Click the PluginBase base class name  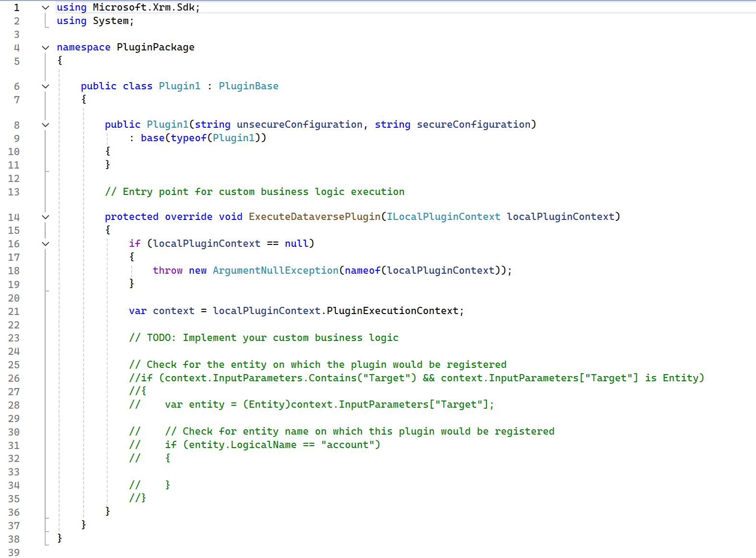point(248,86)
